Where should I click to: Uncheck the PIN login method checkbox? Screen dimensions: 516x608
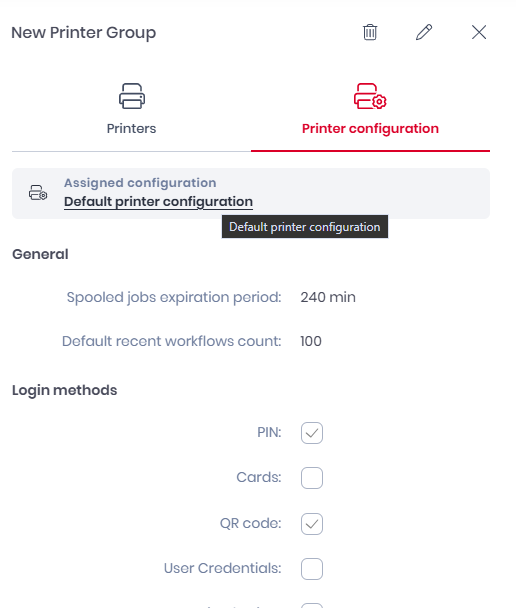click(x=312, y=433)
